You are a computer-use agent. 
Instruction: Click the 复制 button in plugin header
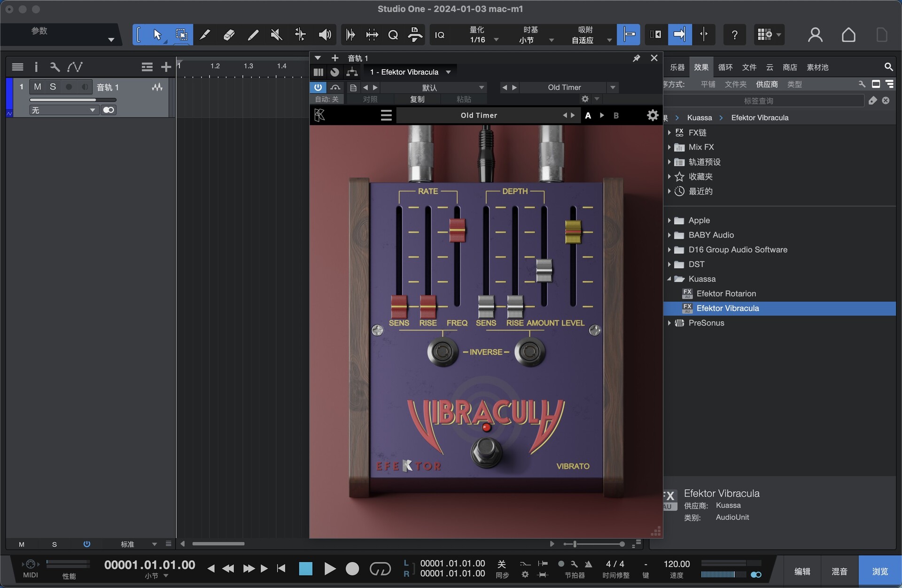click(x=417, y=100)
